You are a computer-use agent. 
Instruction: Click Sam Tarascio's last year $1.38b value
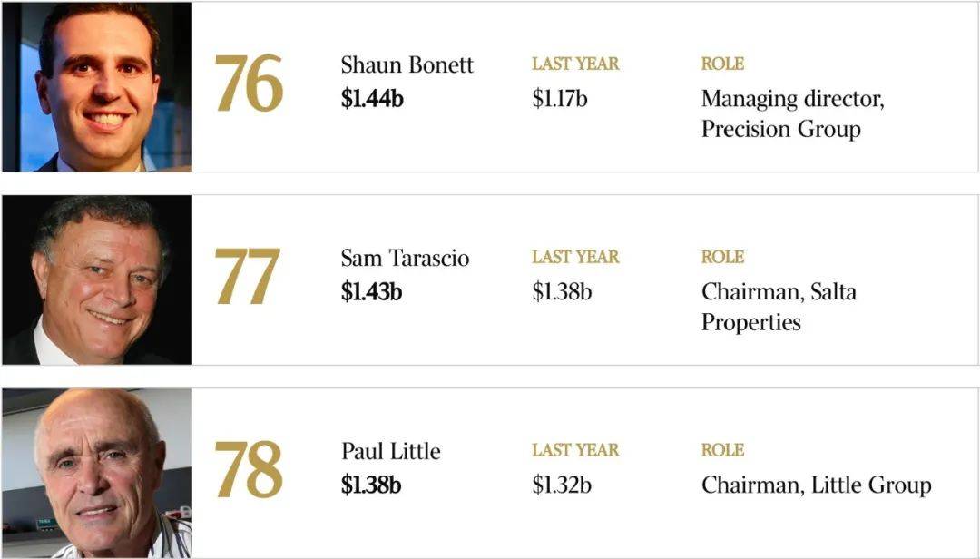click(x=562, y=291)
